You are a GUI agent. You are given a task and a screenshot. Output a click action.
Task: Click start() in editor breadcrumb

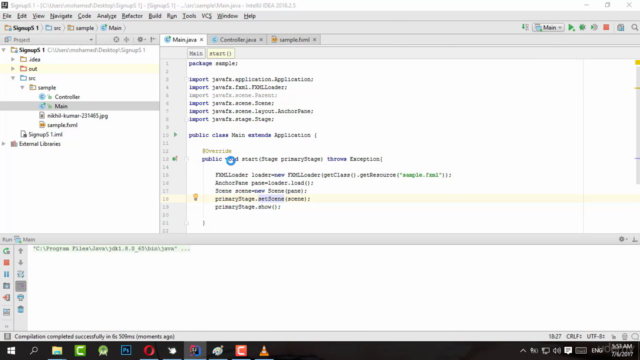[x=220, y=53]
